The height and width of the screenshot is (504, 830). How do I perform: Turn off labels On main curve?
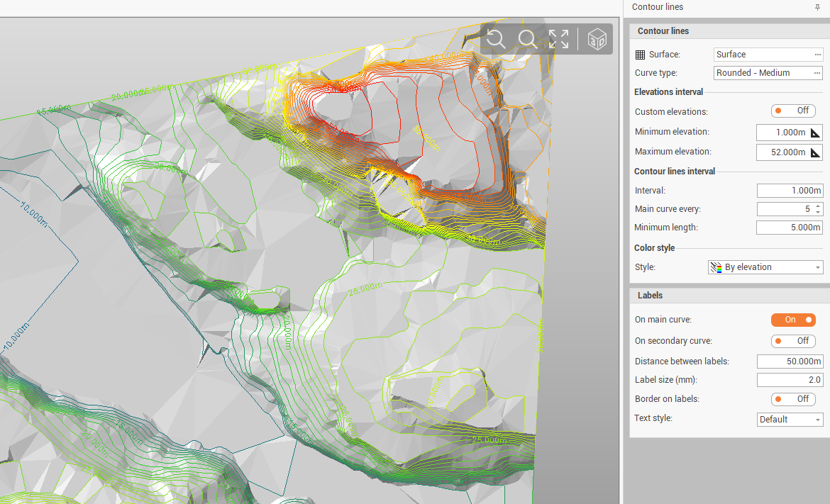coord(793,320)
